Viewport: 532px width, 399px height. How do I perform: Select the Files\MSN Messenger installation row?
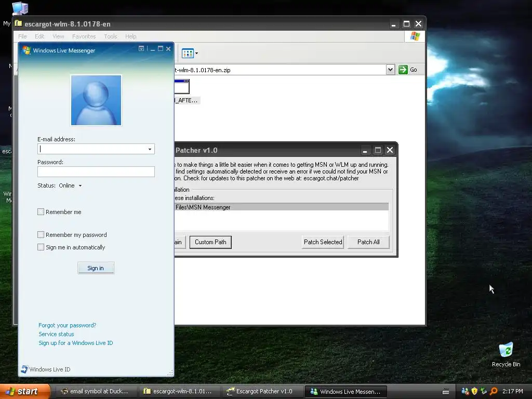pyautogui.click(x=282, y=207)
